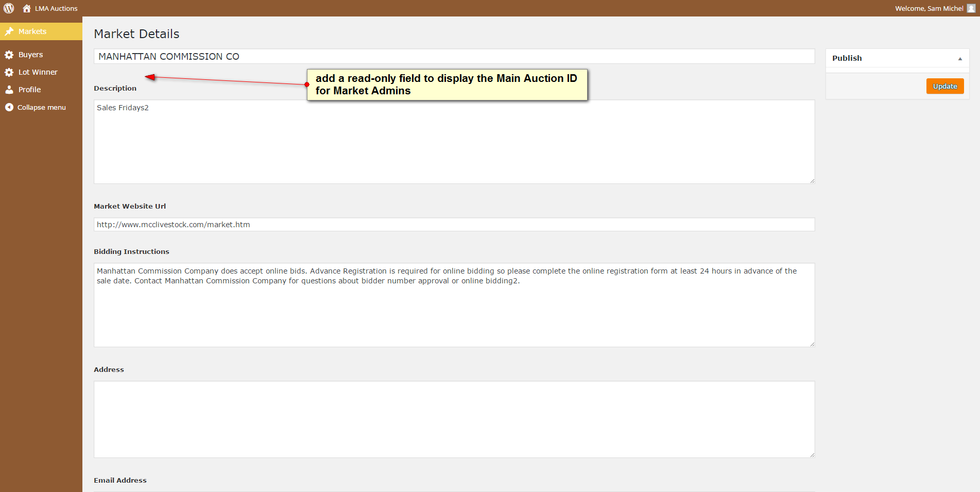The height and width of the screenshot is (492, 980).
Task: Open the Lot Winner menu item
Action: pos(41,72)
